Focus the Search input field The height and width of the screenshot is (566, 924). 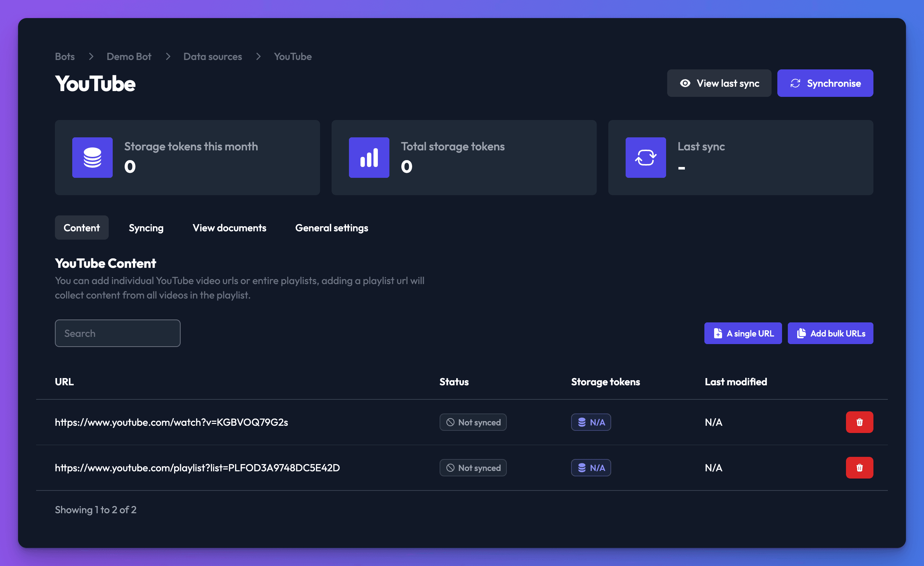coord(118,333)
